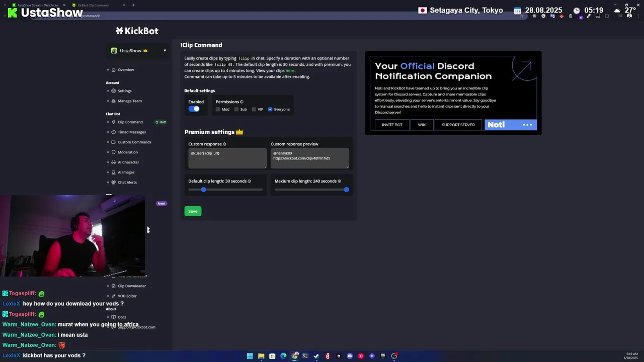644x362 pixels.
Task: Click the Custom Commands tag icon
Action: [114, 142]
